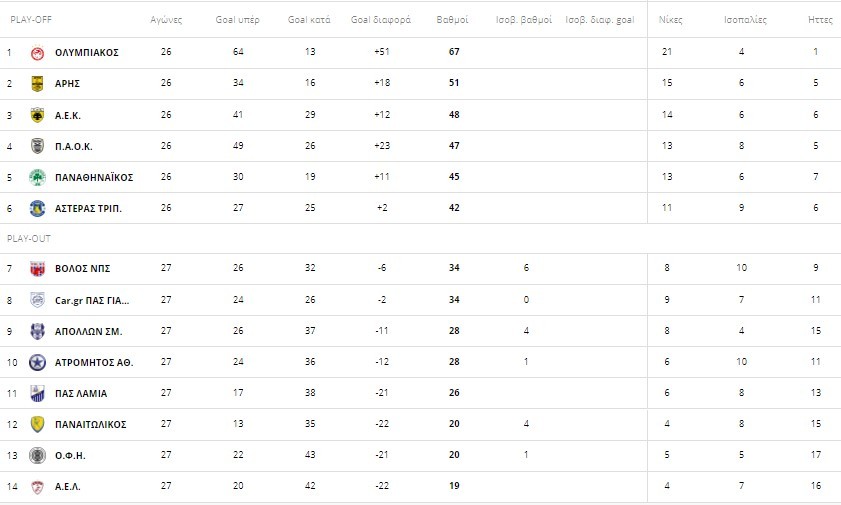Viewport: 841px width, 505px height.
Task: Click the Νίκες column header
Action: click(x=671, y=20)
